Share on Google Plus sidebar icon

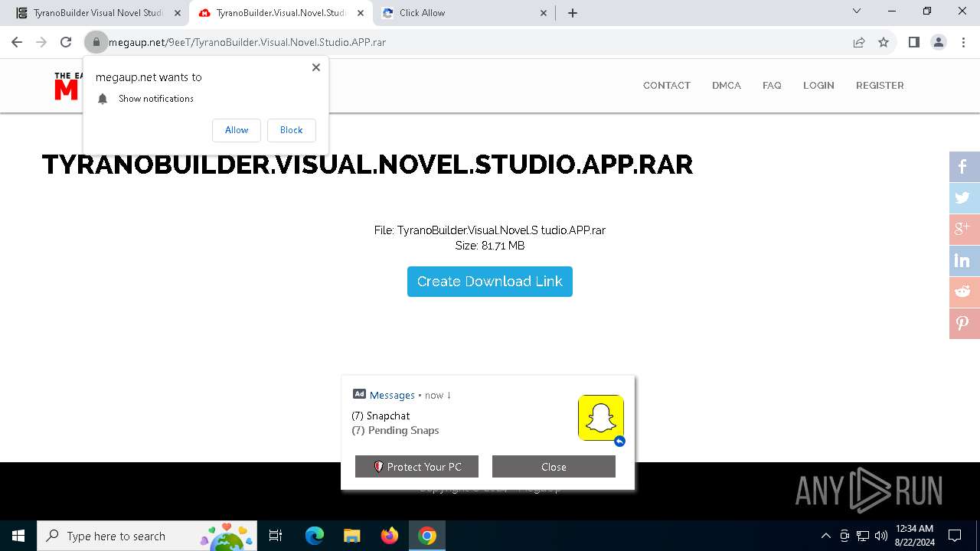[965, 230]
